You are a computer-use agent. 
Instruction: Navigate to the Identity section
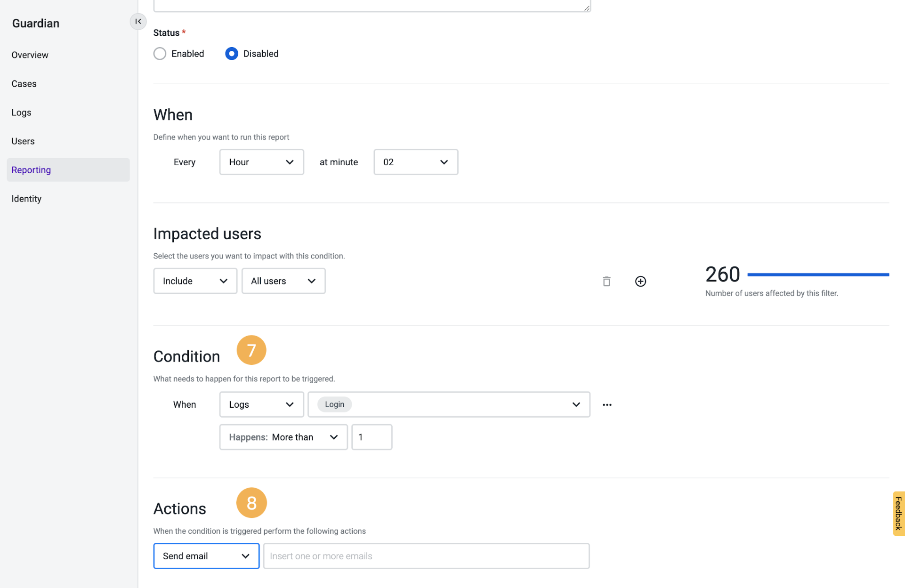[26, 198]
